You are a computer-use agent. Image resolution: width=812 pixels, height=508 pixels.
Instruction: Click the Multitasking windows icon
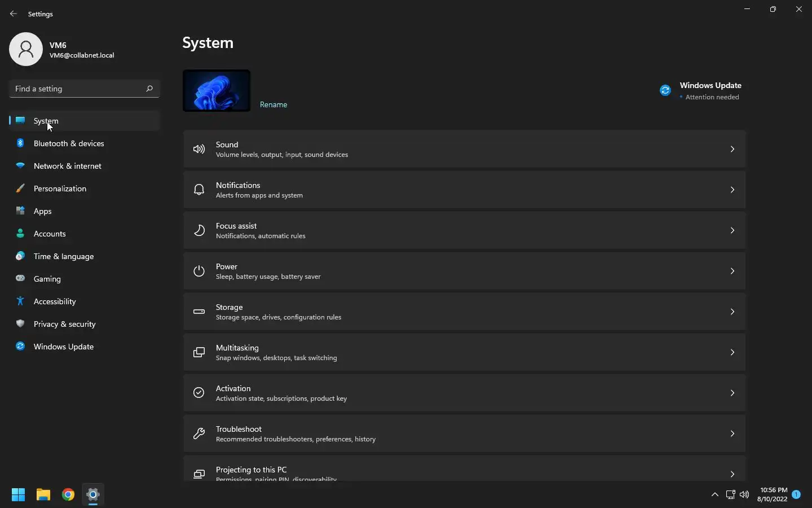tap(199, 352)
